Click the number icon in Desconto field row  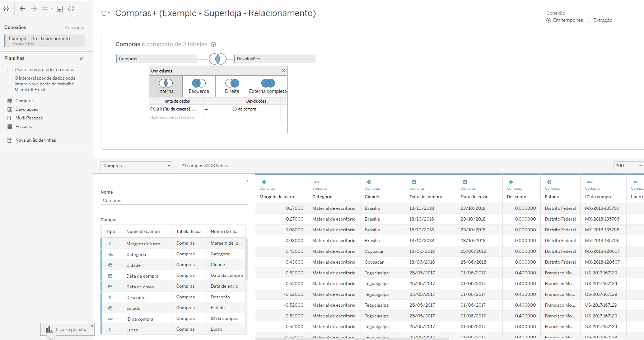coord(110,297)
